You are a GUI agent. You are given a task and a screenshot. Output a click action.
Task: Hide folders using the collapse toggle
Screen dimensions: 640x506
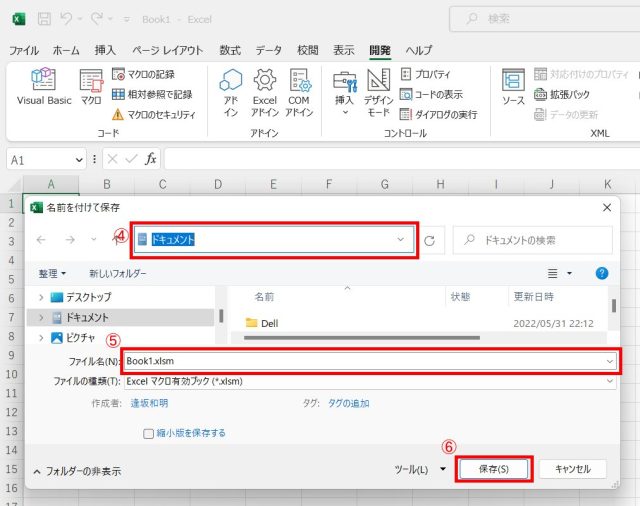coord(77,471)
